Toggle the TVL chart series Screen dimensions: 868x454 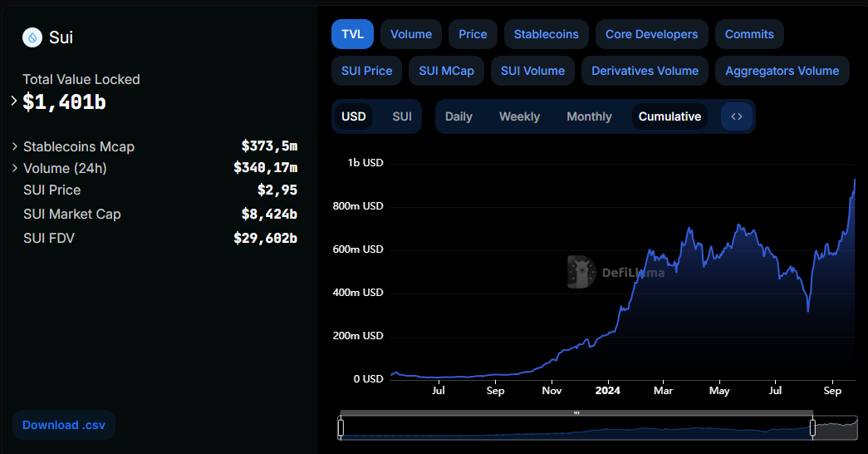[353, 34]
